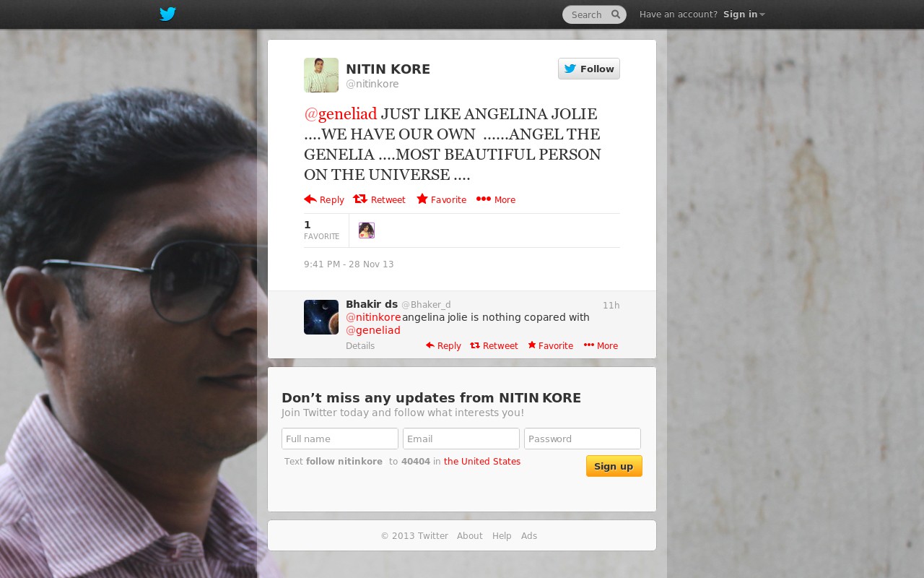Open the 9:41 PM - 28 Nov 13 timestamp
924x578 pixels.
[x=349, y=264]
